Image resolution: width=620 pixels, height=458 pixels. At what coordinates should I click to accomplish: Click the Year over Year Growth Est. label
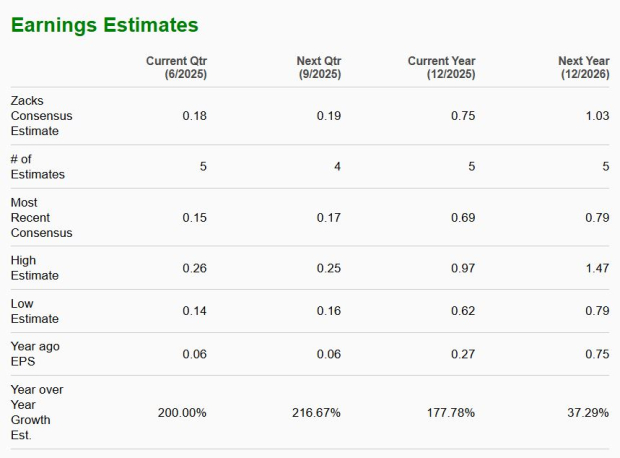coord(37,412)
